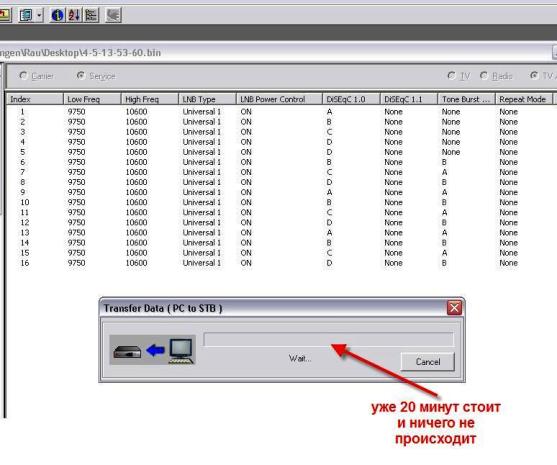Click the set-top box image in dialog
The width and height of the screenshot is (557, 465).
pos(127,351)
